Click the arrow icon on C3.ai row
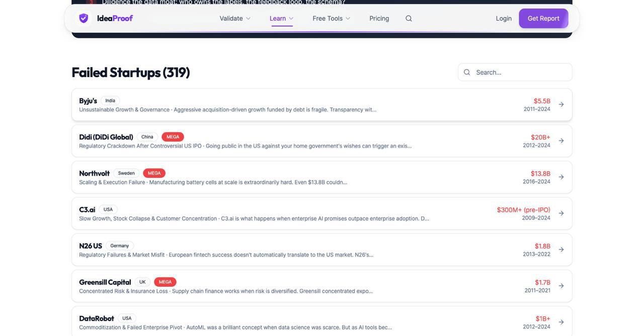644x336 pixels. tap(561, 214)
